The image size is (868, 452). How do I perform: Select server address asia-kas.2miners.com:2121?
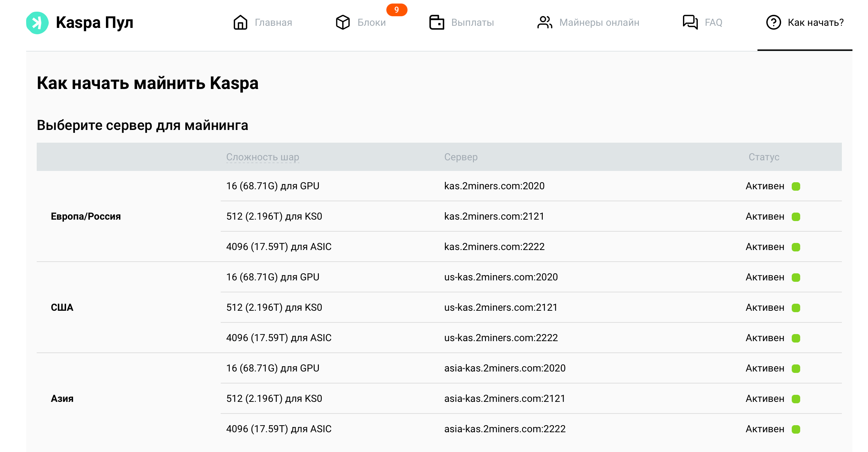click(505, 399)
